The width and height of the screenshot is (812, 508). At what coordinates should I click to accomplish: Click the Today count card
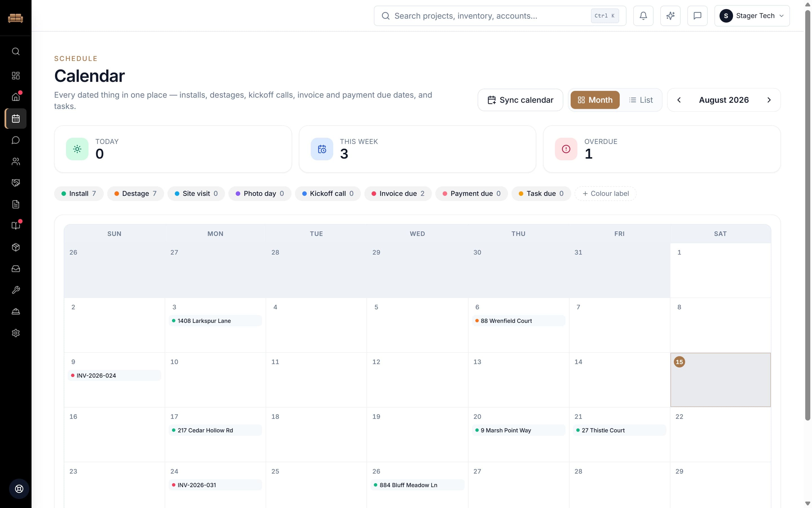tap(173, 149)
